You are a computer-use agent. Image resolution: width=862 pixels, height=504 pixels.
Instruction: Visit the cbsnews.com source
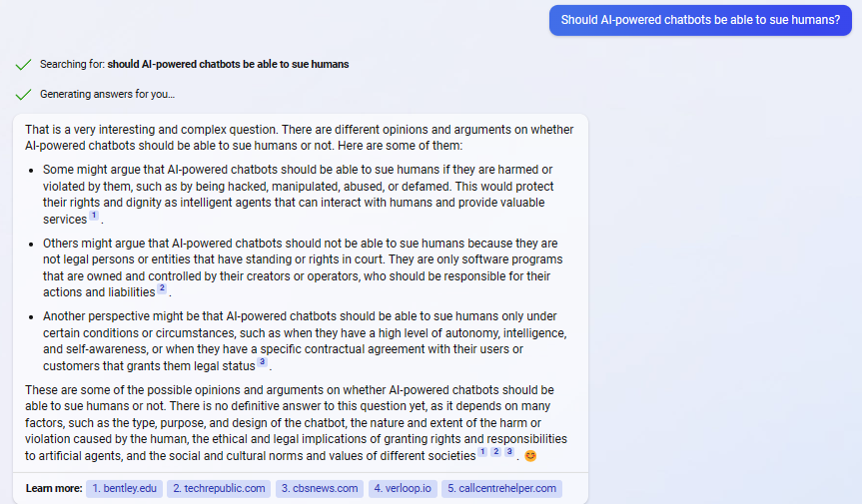click(x=320, y=489)
